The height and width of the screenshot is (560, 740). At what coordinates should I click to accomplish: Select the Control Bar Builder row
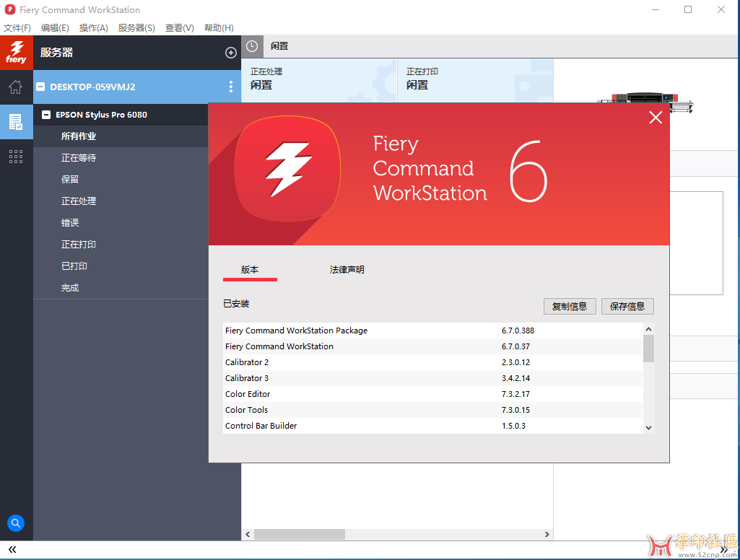click(x=432, y=426)
